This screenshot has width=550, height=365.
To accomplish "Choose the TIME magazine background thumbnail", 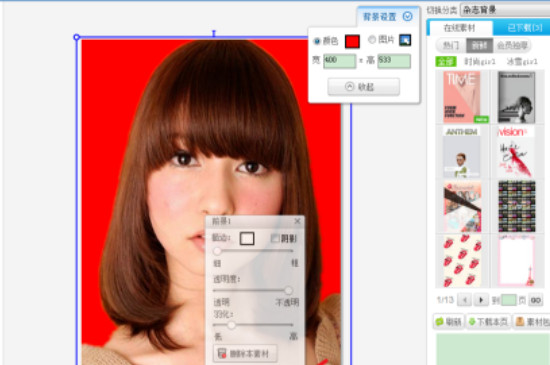I will pos(462,97).
